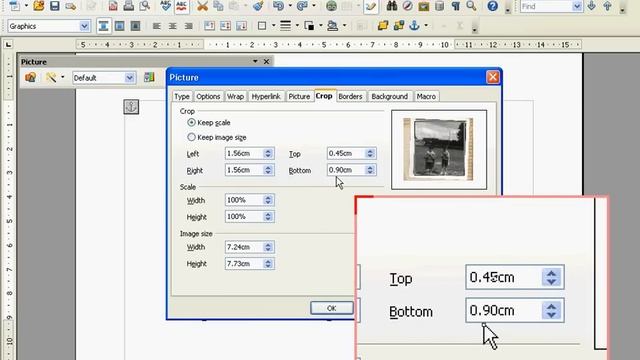Redo action icon
This screenshot has width=640, height=360.
point(302,6)
